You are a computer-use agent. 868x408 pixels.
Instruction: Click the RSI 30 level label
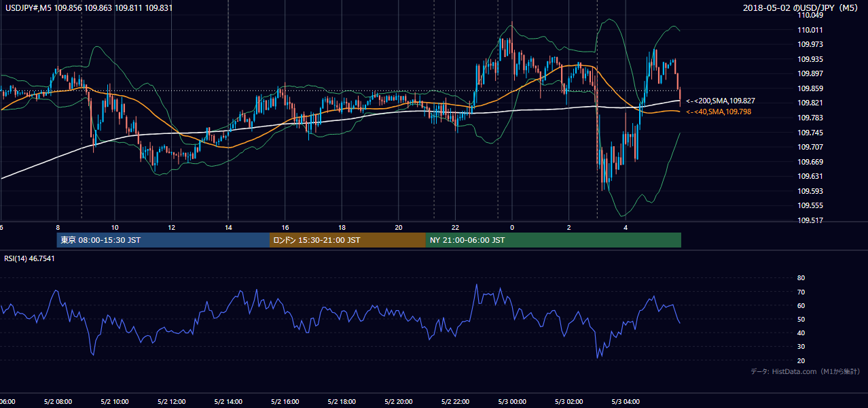click(801, 347)
